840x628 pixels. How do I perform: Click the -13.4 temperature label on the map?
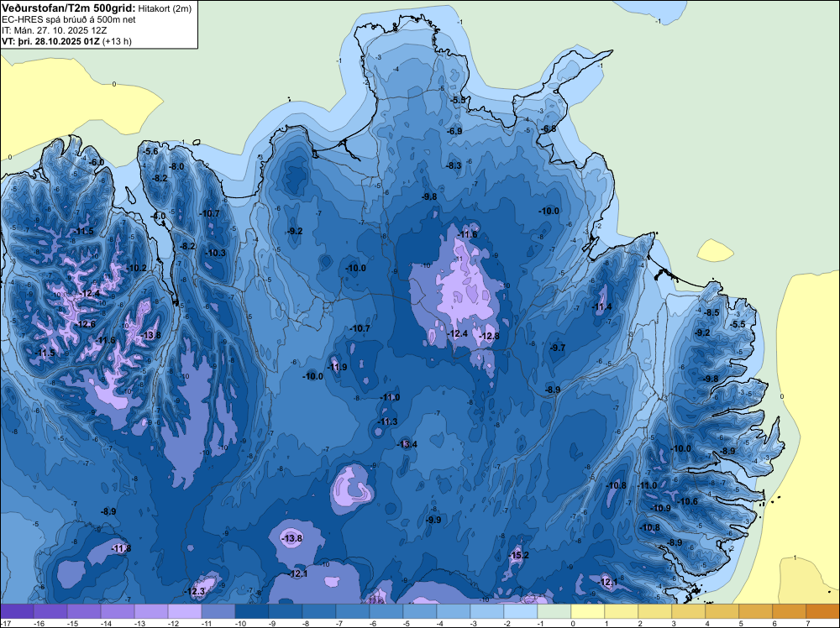407,444
